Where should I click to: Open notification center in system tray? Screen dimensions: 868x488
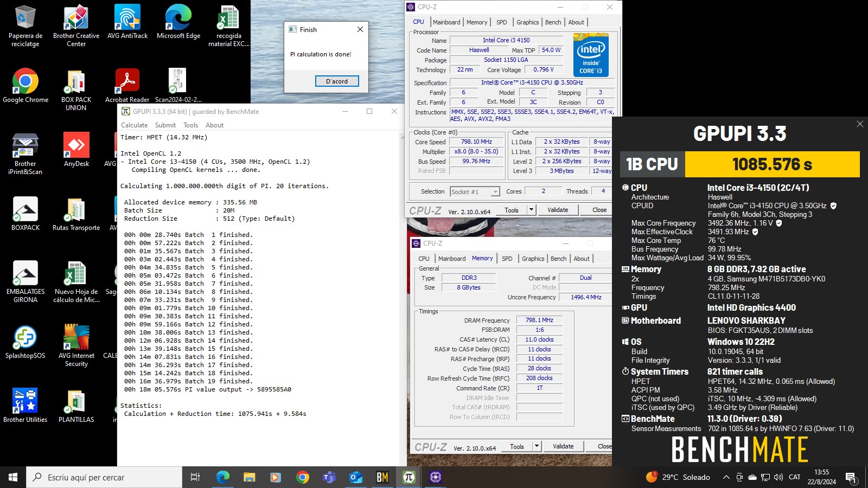click(x=851, y=477)
